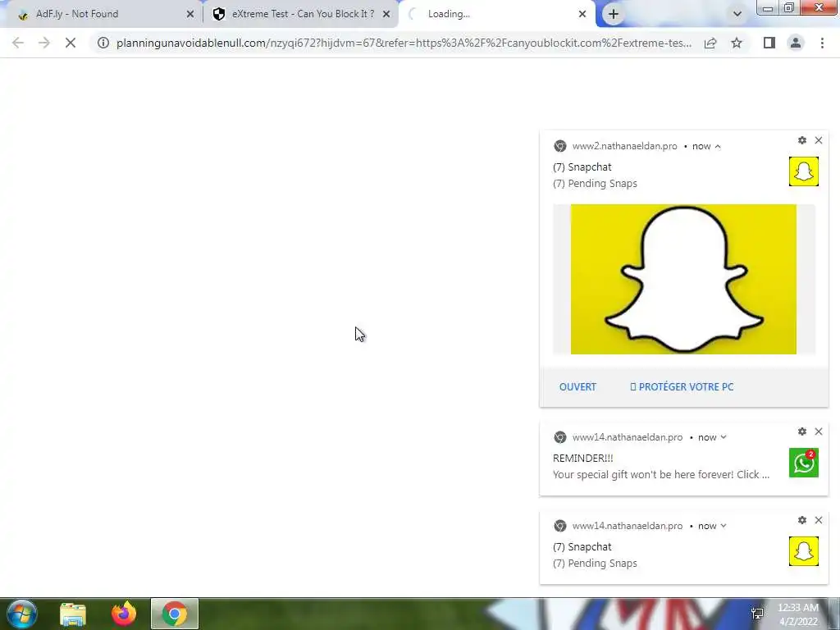The height and width of the screenshot is (630, 840).
Task: Bookmark this tab with the star icon
Action: click(x=737, y=43)
